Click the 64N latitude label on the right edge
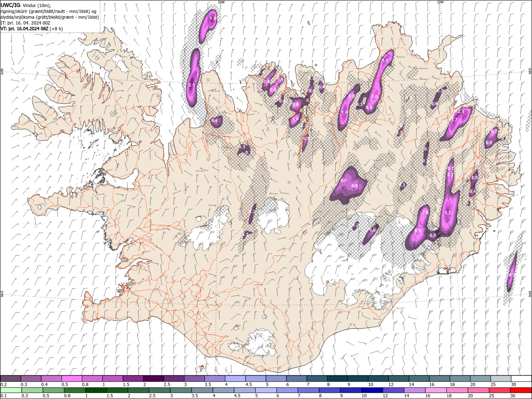 point(530,293)
